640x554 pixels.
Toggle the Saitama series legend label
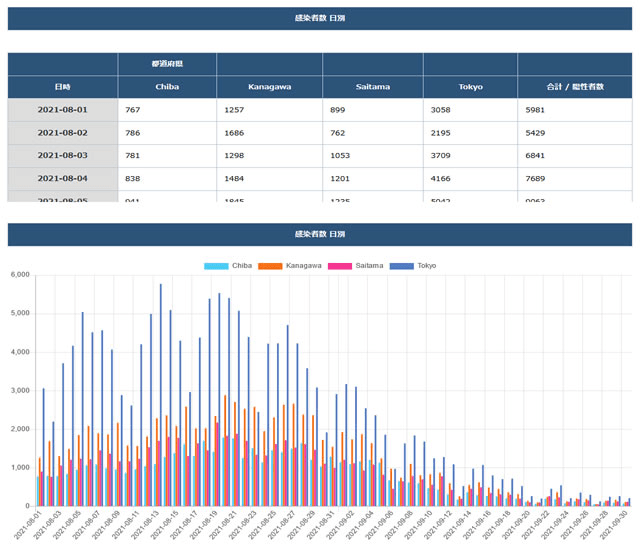369,265
